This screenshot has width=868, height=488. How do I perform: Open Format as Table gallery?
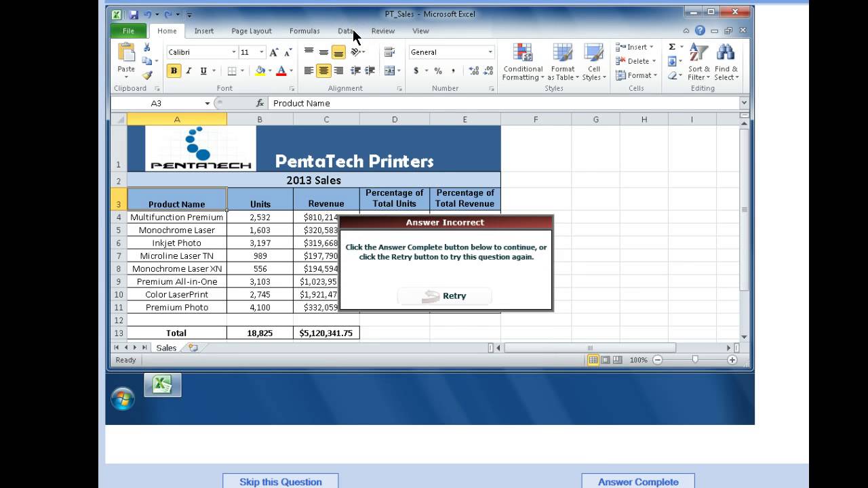563,62
